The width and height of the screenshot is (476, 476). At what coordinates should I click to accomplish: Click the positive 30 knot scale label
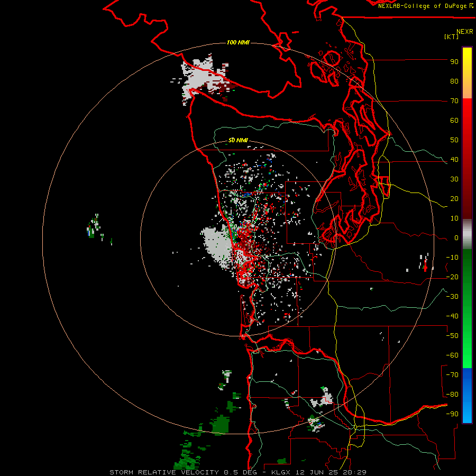click(x=454, y=179)
